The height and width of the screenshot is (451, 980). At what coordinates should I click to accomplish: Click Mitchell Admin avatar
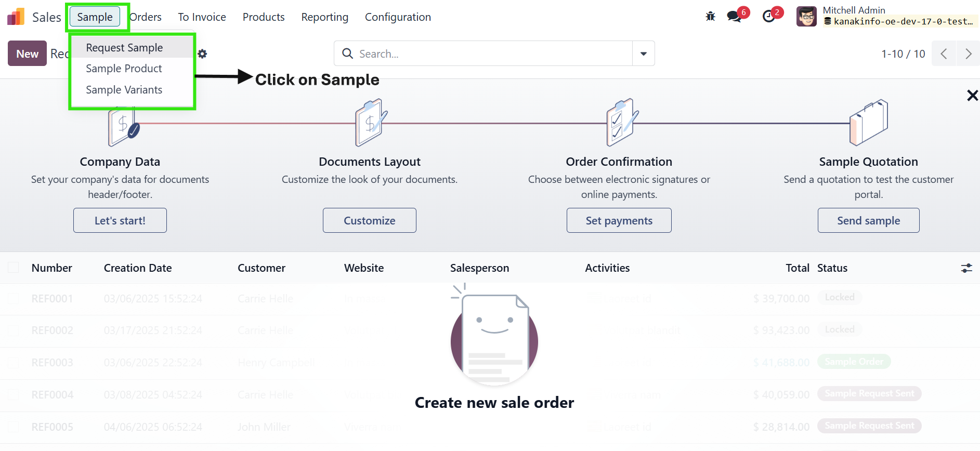(806, 17)
